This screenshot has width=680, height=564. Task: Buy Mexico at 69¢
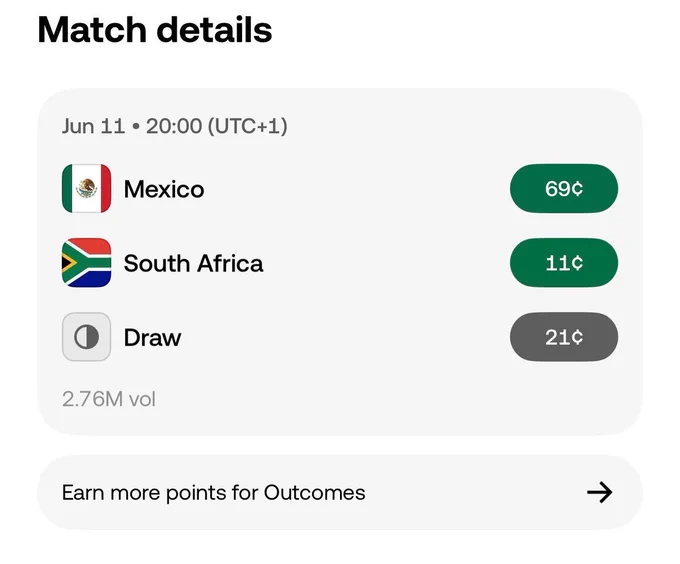click(564, 189)
